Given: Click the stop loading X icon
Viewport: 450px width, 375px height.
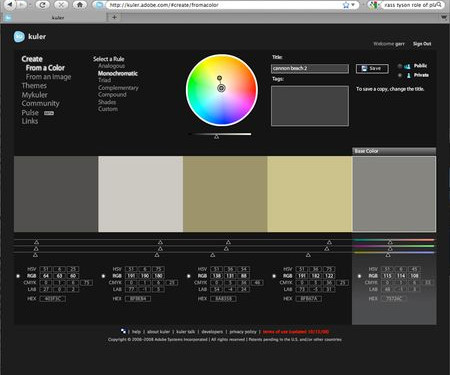Looking at the screenshot, I should (61, 5).
